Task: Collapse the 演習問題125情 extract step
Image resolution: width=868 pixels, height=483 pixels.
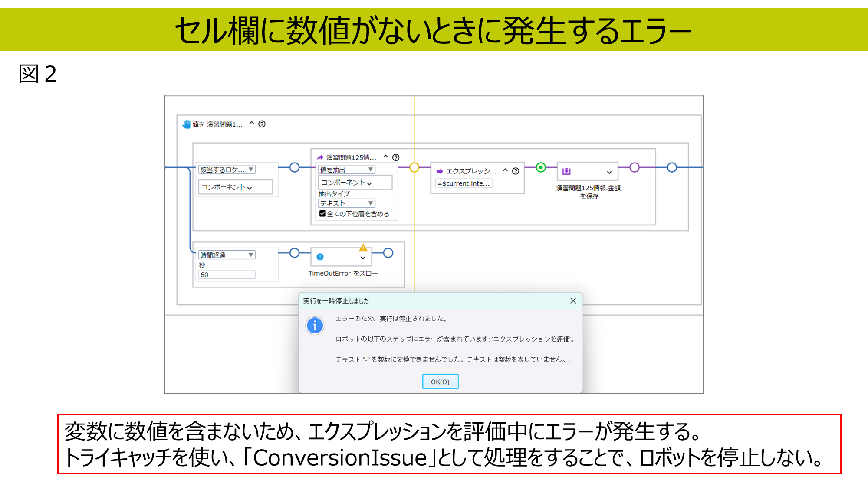Action: pos(385,157)
